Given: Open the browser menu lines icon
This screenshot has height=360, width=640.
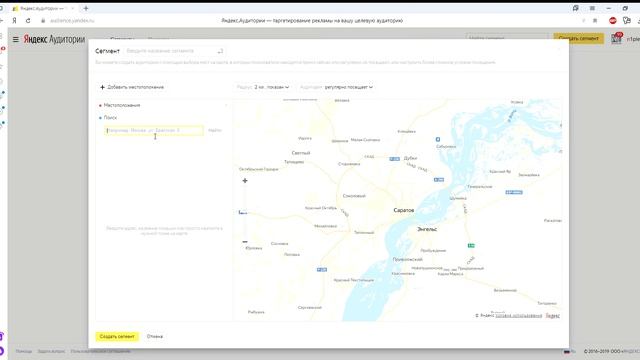Looking at the screenshot, I should tap(592, 8).
